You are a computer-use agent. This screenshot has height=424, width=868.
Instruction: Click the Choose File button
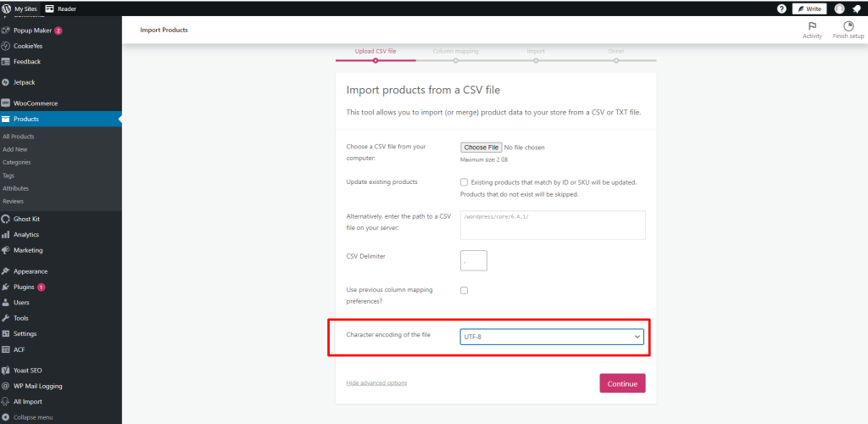coord(481,148)
